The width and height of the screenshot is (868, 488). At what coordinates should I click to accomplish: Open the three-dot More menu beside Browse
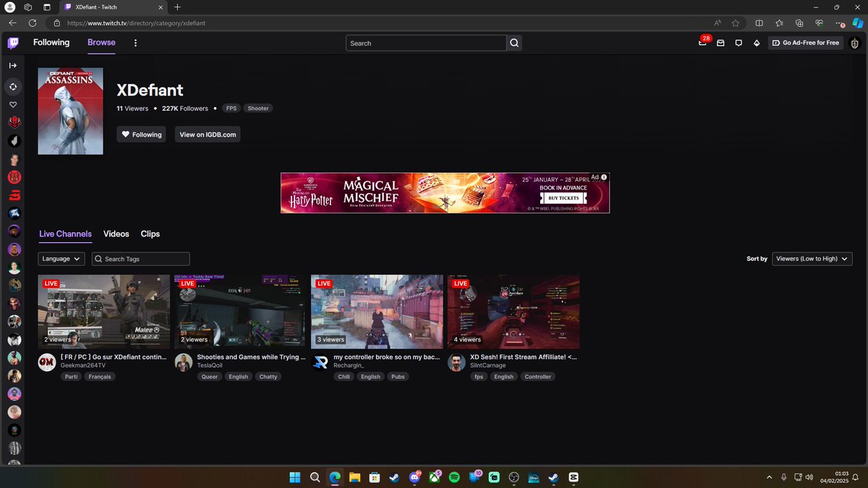tap(135, 43)
